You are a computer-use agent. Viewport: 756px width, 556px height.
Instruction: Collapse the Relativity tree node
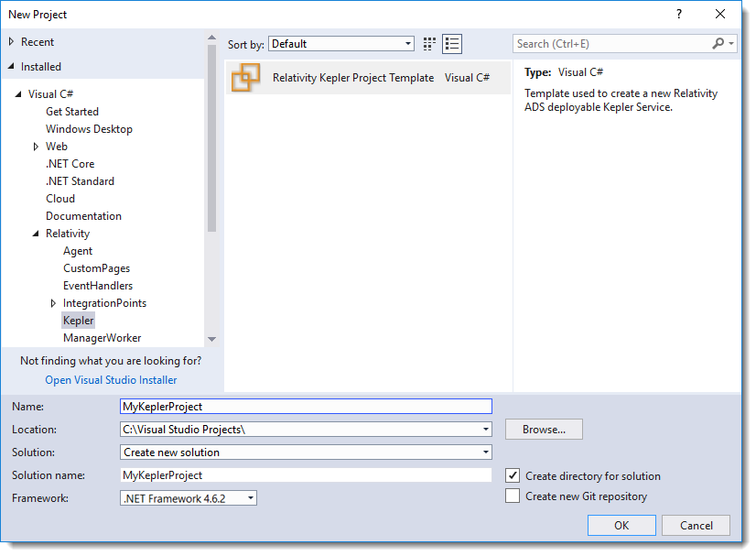point(36,234)
